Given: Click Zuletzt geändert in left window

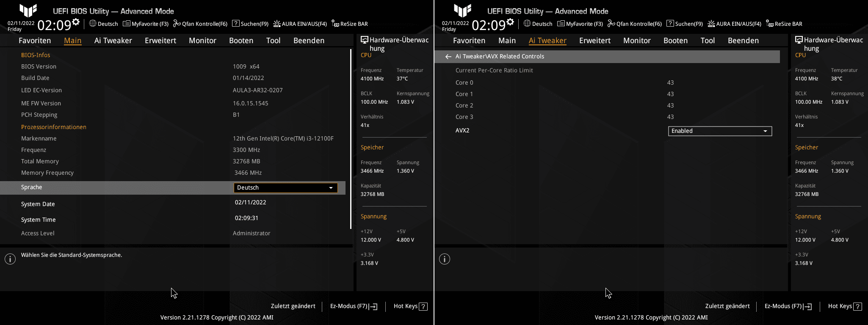Looking at the screenshot, I should (293, 306).
